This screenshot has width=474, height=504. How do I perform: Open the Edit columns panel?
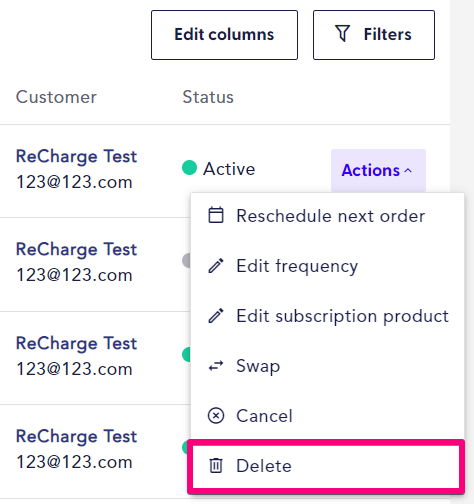coord(224,35)
